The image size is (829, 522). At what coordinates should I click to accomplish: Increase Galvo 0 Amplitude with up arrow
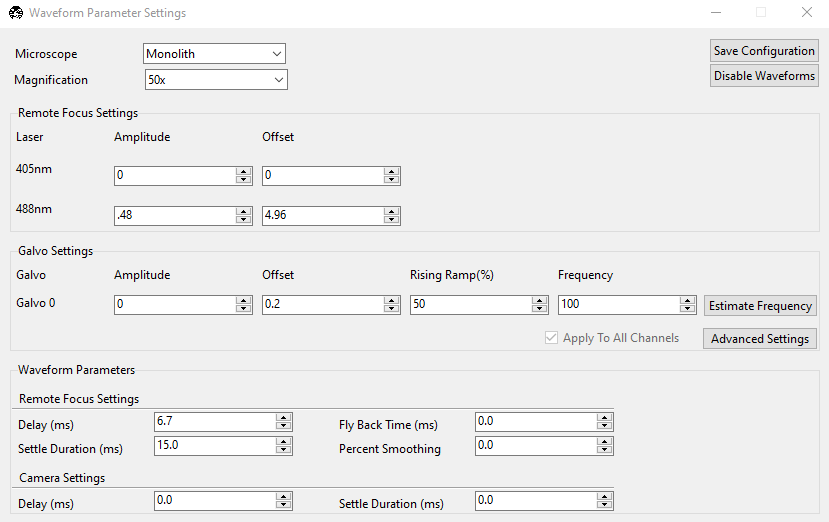[x=244, y=300]
